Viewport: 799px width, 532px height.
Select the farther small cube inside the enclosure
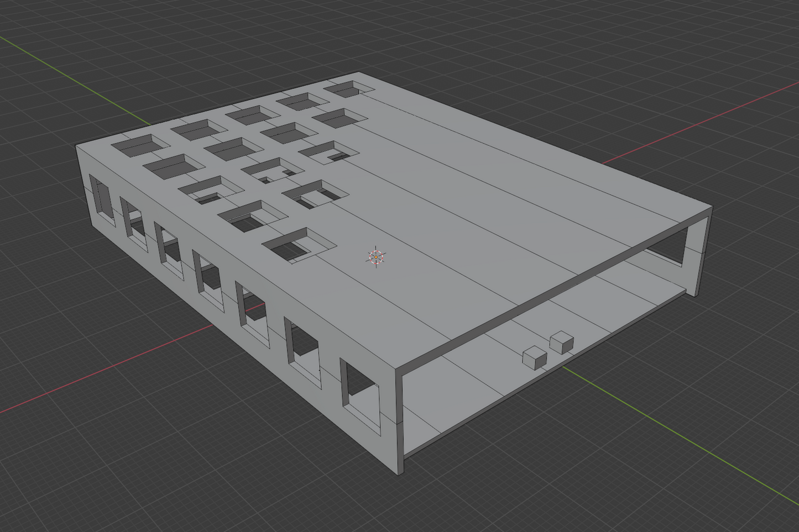click(x=562, y=343)
